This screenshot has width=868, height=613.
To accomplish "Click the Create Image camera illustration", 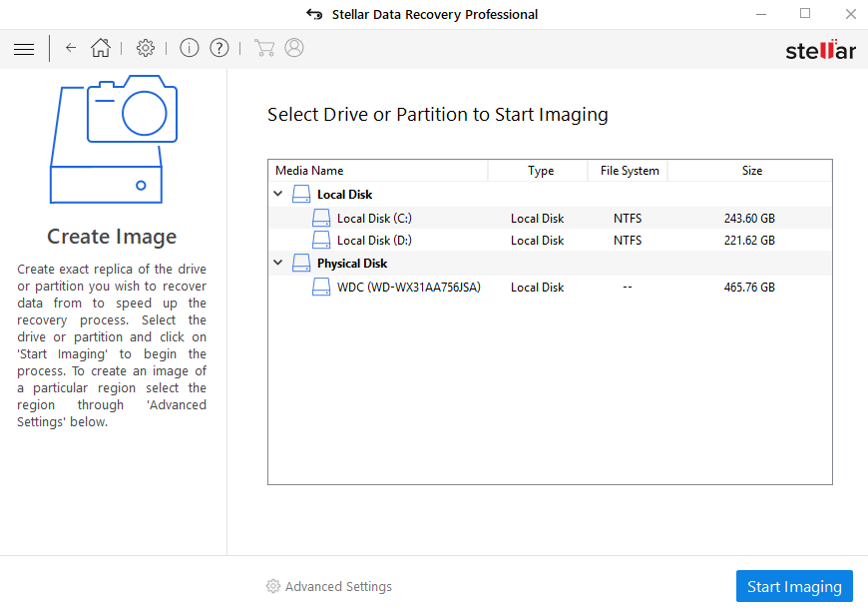I will tap(114, 140).
